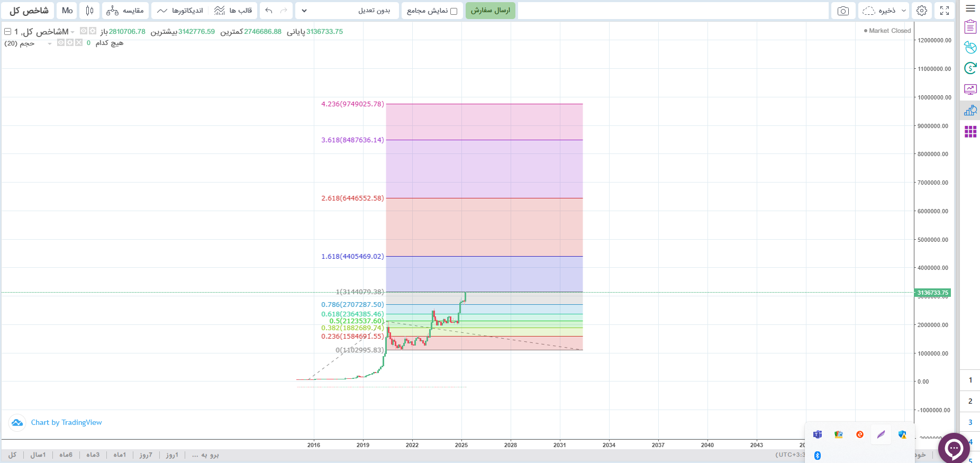Open the pie chart portfolio sidebar icon

[x=970, y=48]
